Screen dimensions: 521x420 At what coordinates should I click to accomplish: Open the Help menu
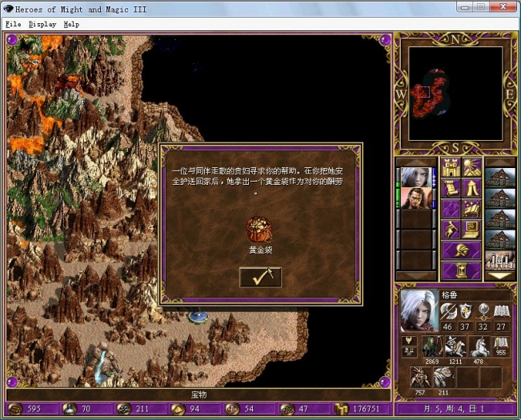coord(71,24)
